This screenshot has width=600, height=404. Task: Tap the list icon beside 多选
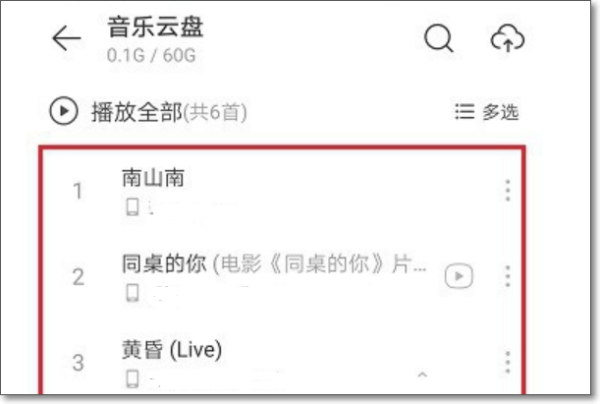[465, 112]
